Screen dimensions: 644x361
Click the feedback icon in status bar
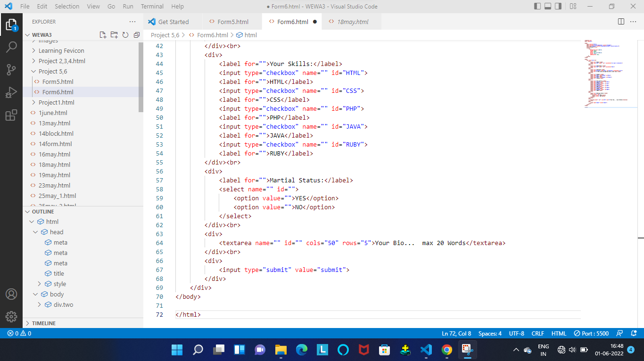619,333
